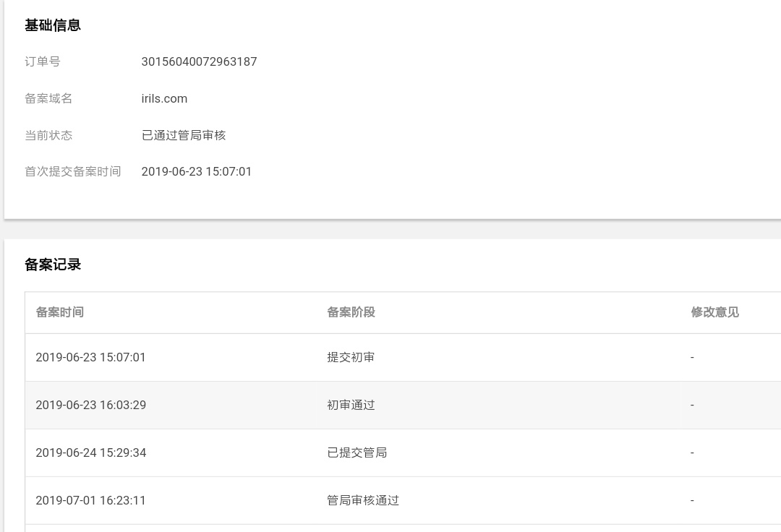
Task: Click the 备案记录 section heading
Action: click(53, 265)
